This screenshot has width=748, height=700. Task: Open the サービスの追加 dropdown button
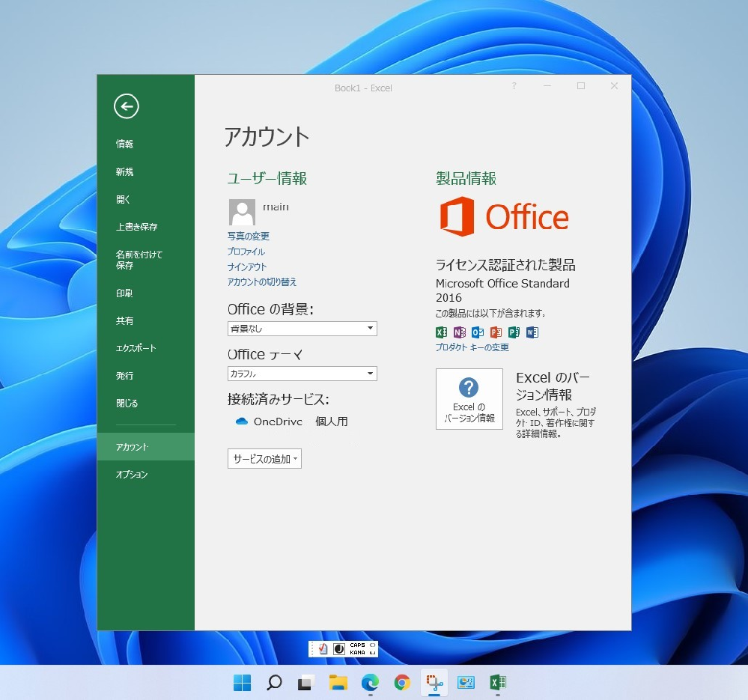coord(264,459)
